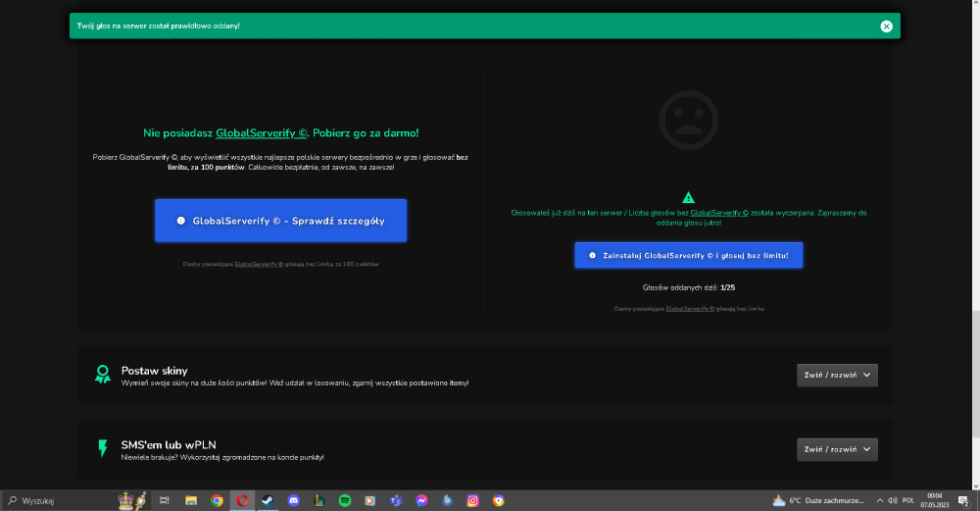Switch to Opera browser in the taskbar
The image size is (980, 511).
pos(242,500)
